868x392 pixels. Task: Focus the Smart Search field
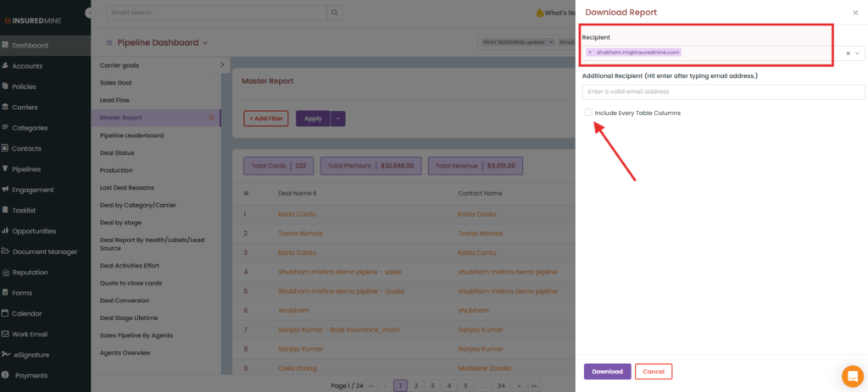216,13
